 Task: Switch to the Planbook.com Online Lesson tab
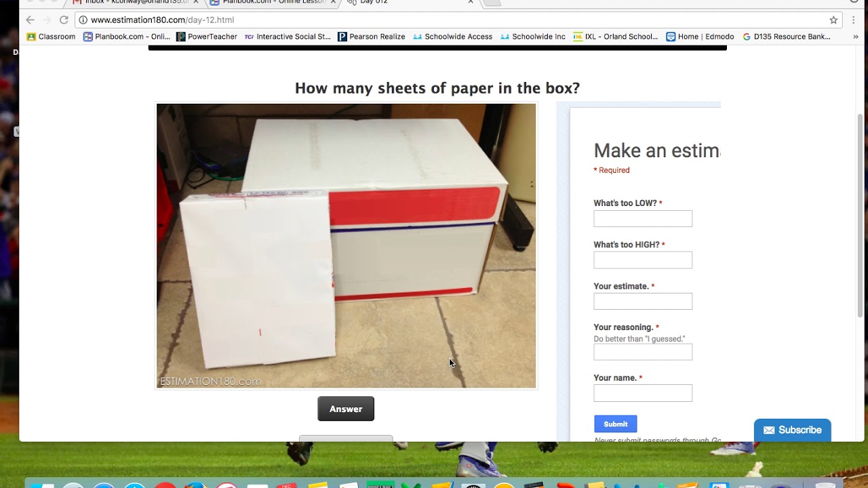(x=273, y=3)
